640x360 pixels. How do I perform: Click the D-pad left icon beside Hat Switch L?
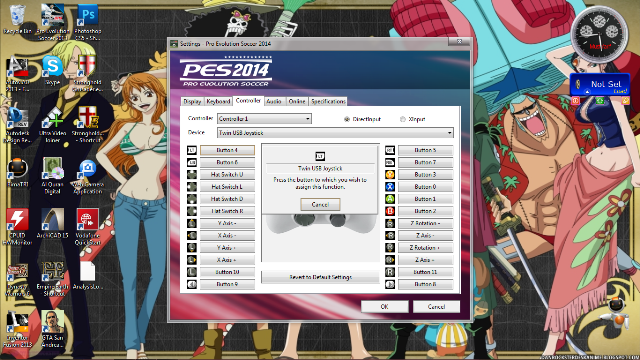pos(192,187)
